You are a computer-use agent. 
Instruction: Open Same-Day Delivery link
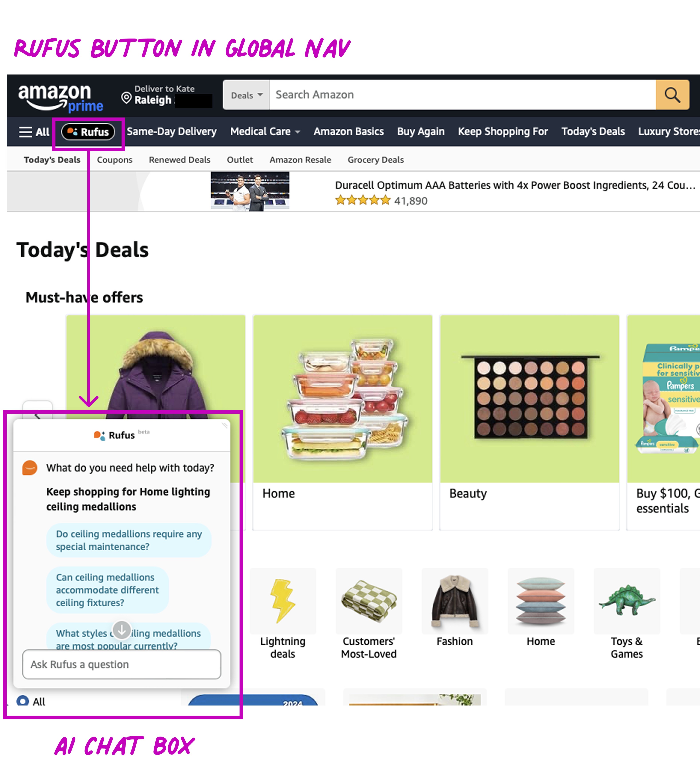[171, 131]
